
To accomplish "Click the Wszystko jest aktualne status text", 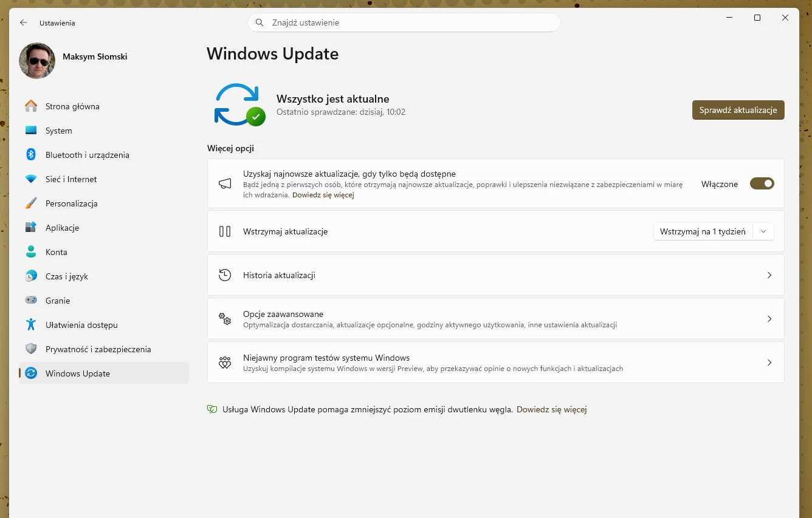I will point(332,99).
